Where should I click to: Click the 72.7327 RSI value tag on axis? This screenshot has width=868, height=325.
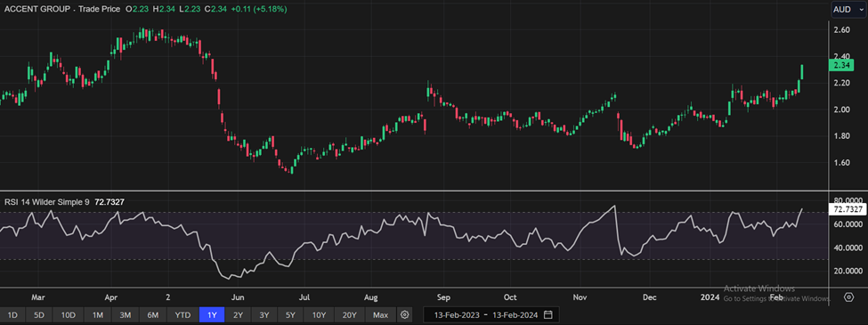[847, 209]
